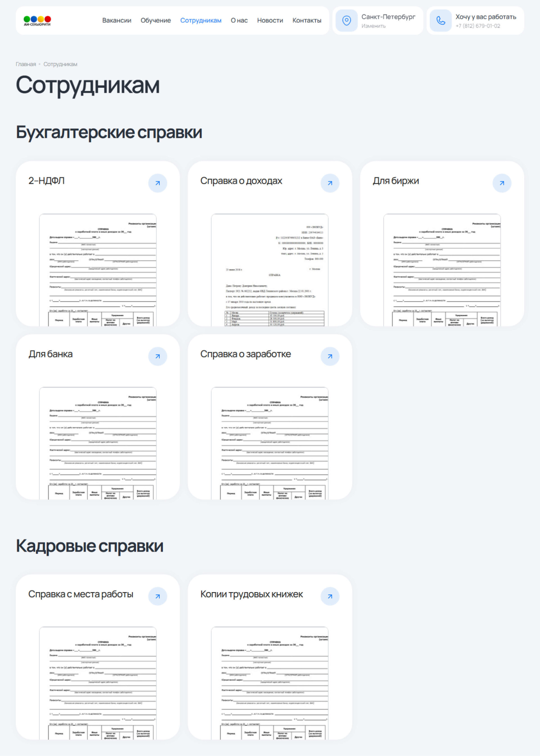Click the Копии трудовых книжек title
Viewport: 540px width, 756px height.
pos(252,594)
